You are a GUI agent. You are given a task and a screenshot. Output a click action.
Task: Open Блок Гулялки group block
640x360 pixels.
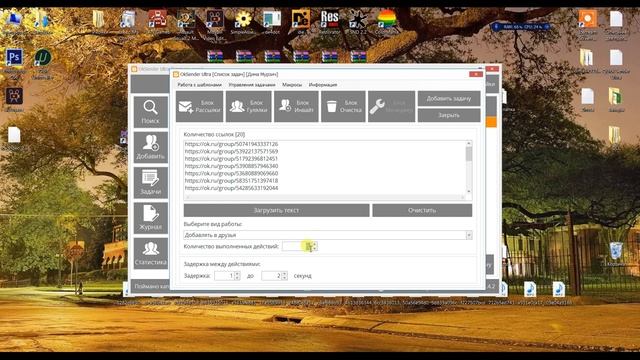pos(249,107)
